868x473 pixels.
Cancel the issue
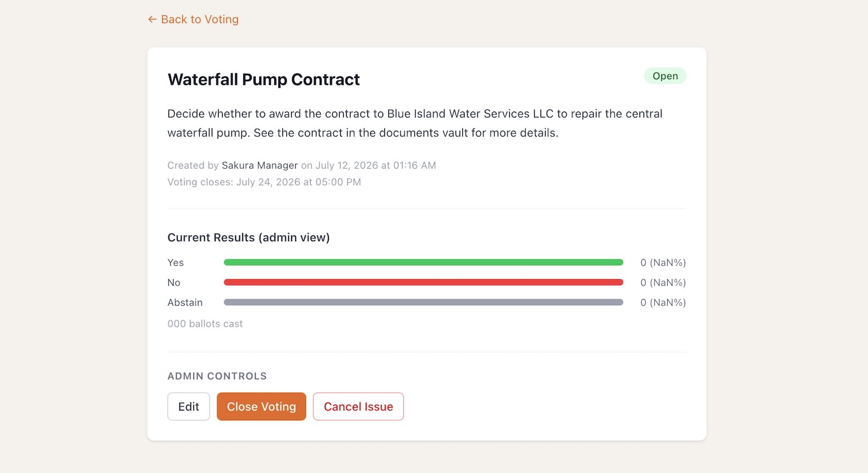pos(358,407)
